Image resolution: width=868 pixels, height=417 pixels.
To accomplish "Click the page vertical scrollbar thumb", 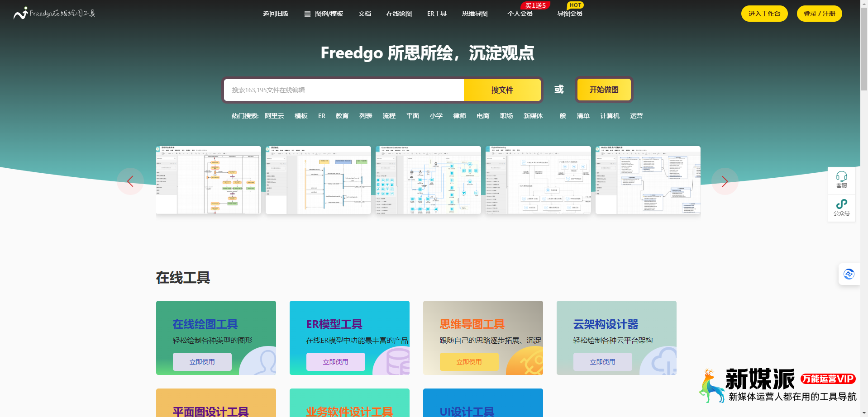I will 864,48.
